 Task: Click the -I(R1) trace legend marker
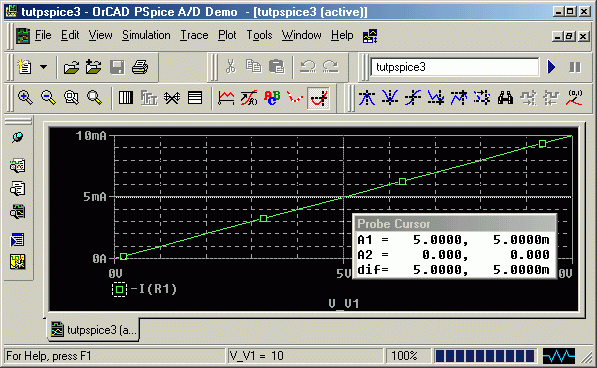coord(119,290)
